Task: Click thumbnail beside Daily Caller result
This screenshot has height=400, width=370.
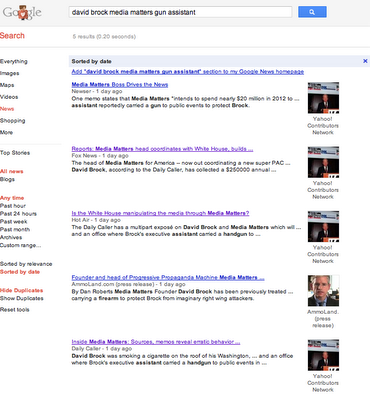Action: (323, 355)
